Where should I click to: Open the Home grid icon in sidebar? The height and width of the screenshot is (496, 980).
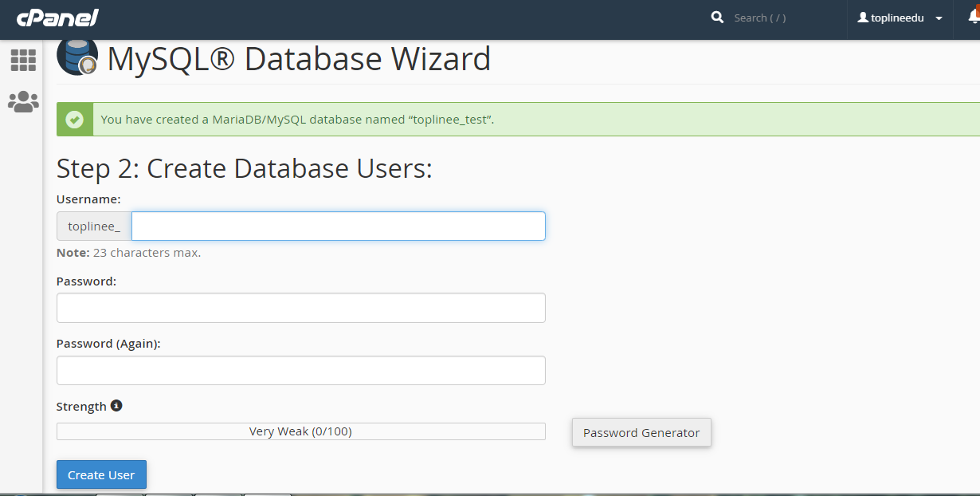click(23, 60)
